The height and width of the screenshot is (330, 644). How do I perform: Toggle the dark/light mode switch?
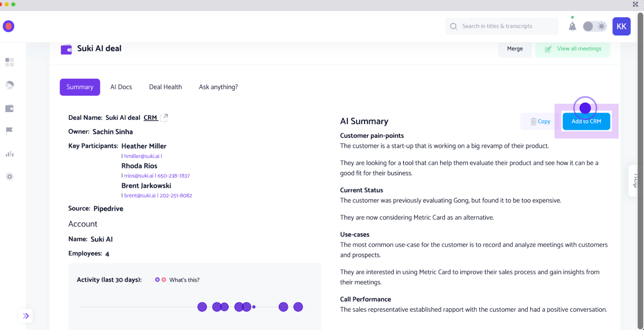coord(595,27)
